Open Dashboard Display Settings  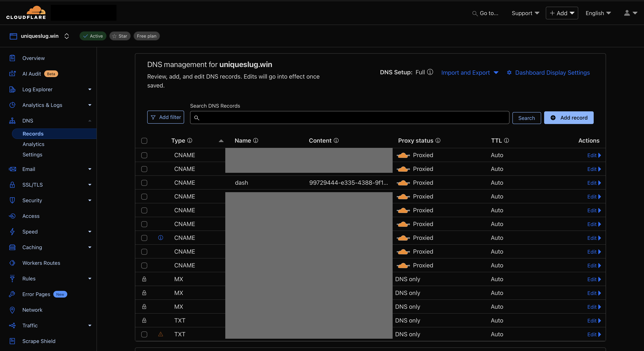point(548,72)
